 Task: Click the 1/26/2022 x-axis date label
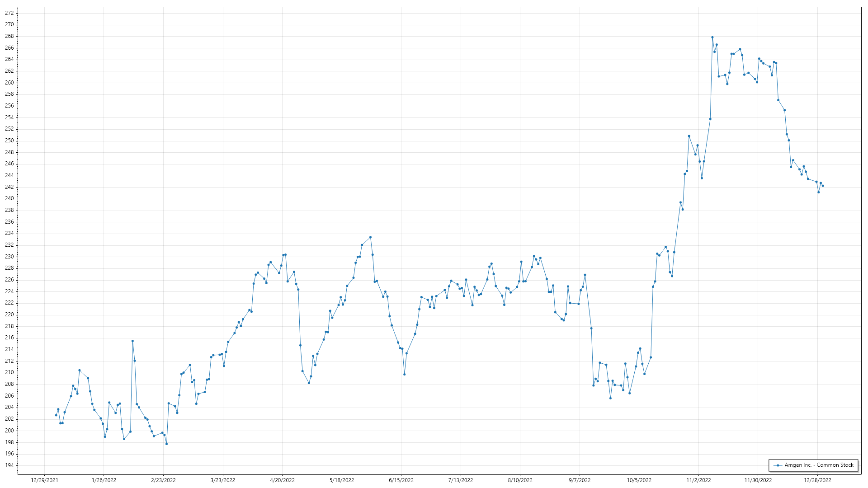click(104, 480)
